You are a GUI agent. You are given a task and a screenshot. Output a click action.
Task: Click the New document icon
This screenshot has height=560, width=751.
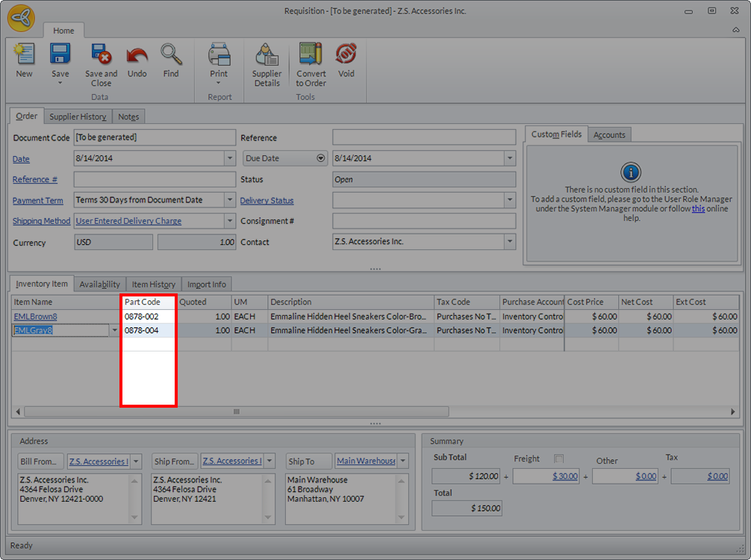pos(24,55)
